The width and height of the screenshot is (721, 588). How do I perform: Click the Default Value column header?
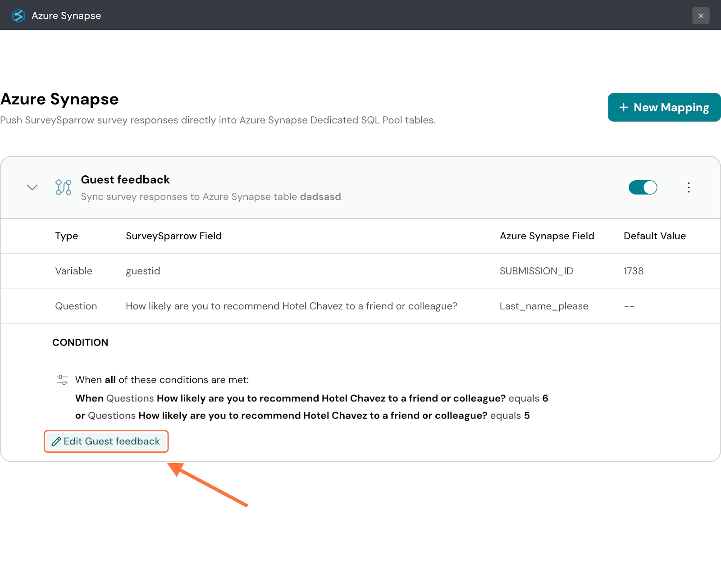[x=654, y=236]
